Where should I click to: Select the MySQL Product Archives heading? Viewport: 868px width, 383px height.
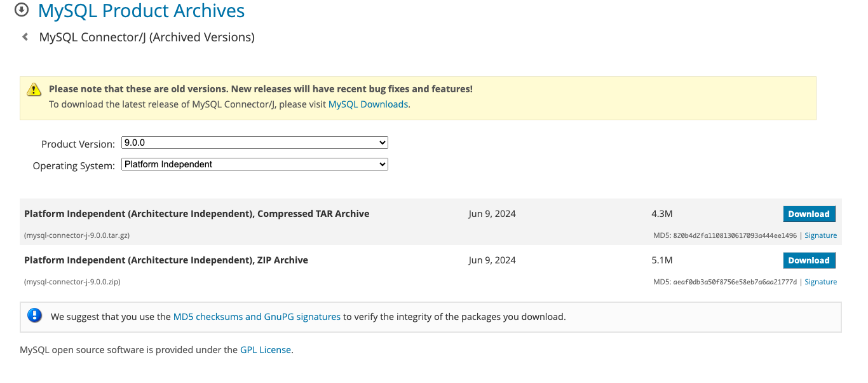(141, 11)
